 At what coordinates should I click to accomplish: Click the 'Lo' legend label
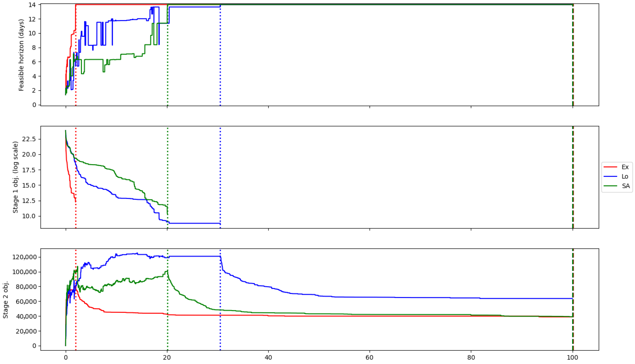(x=625, y=176)
